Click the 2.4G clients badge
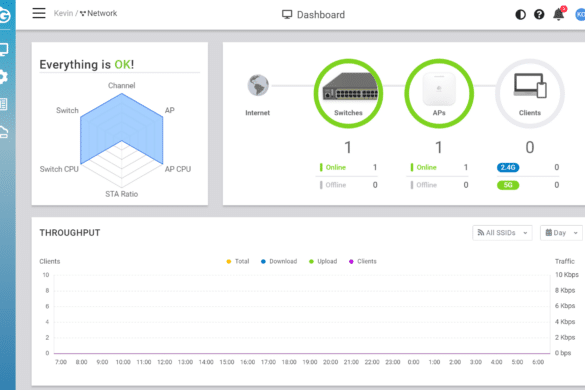This screenshot has height=390, width=585. (508, 168)
